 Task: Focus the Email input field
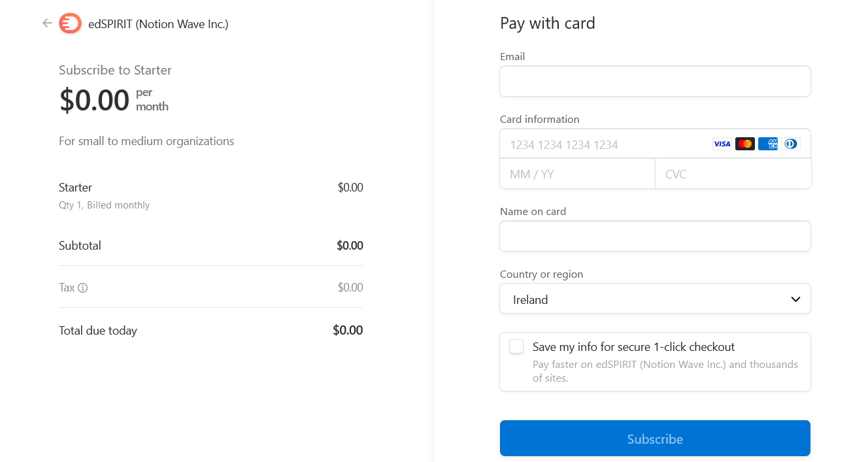(655, 82)
